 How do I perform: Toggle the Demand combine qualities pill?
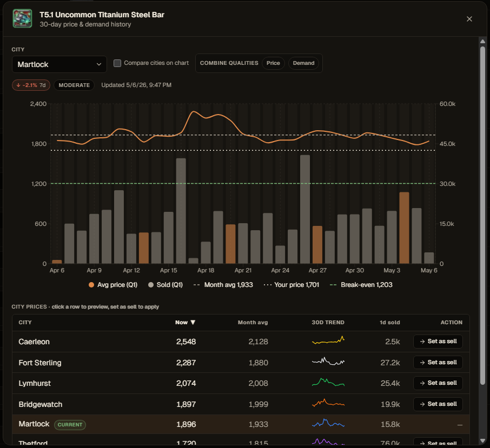(303, 63)
